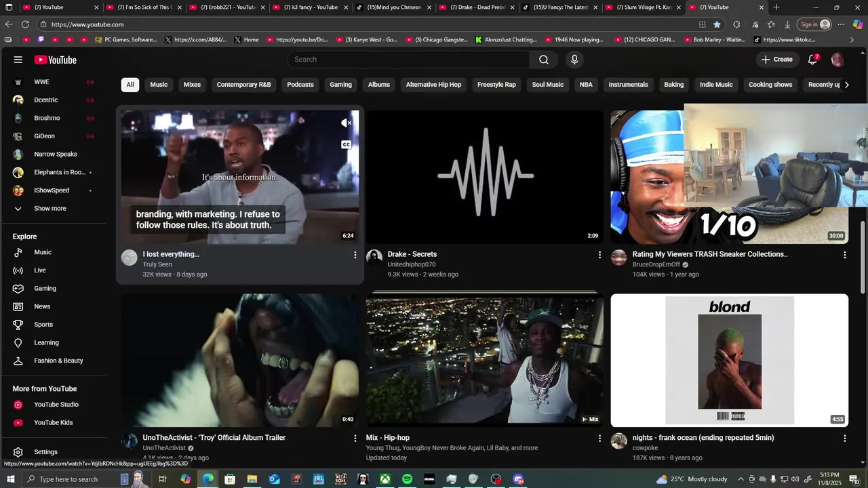Image resolution: width=868 pixels, height=488 pixels.
Task: Open the BruceDropEmOff channel link
Action: click(656, 264)
